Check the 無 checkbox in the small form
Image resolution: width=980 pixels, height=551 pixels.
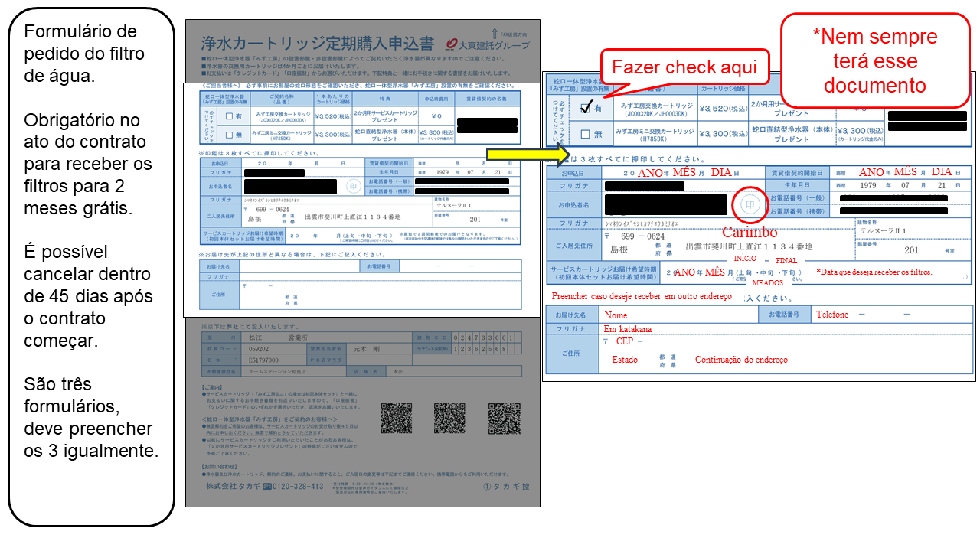point(229,135)
